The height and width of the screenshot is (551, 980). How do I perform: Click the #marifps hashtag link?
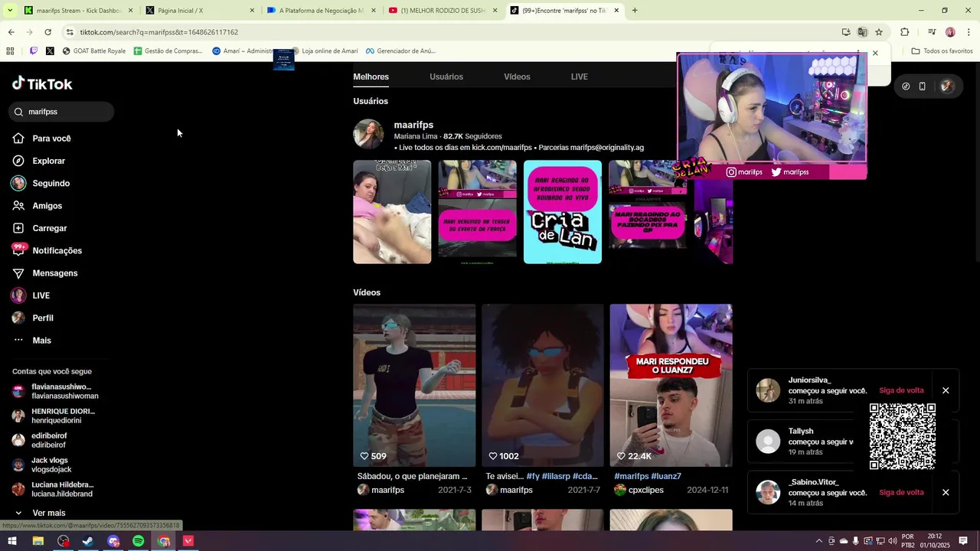pos(631,476)
